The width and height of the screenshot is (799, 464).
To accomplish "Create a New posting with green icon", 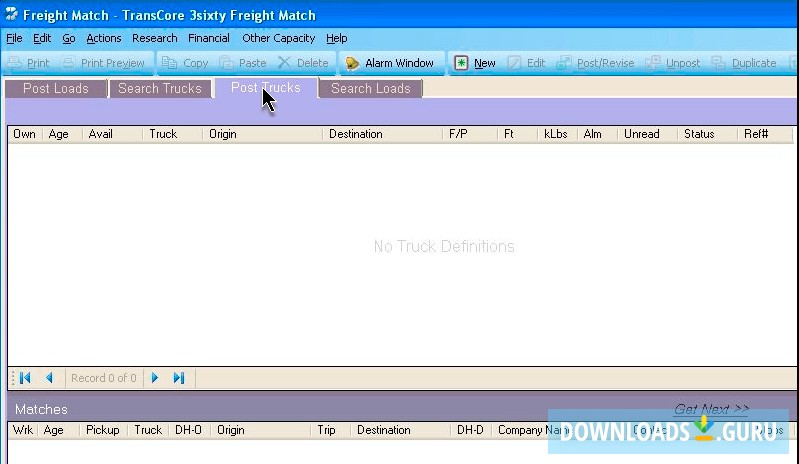I will click(461, 63).
